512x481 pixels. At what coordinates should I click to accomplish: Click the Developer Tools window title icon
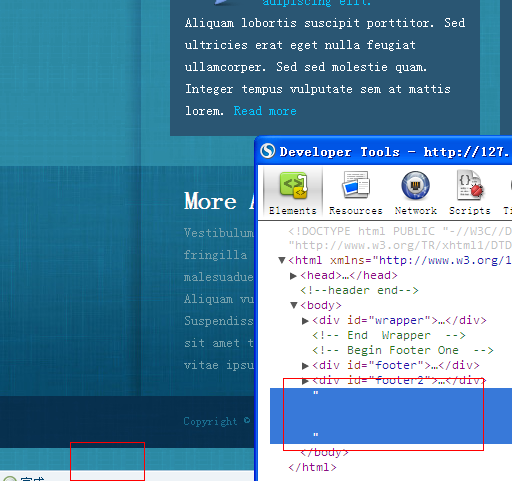pos(268,151)
